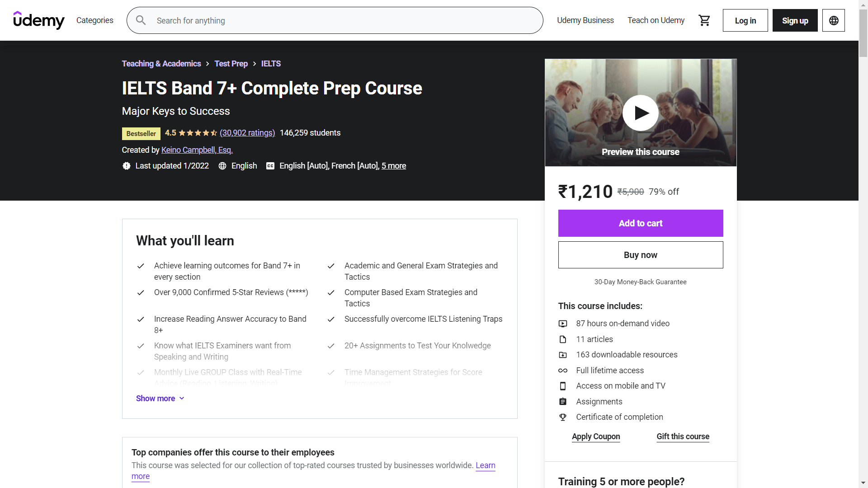
Task: Open the Categories menu
Action: (x=95, y=20)
